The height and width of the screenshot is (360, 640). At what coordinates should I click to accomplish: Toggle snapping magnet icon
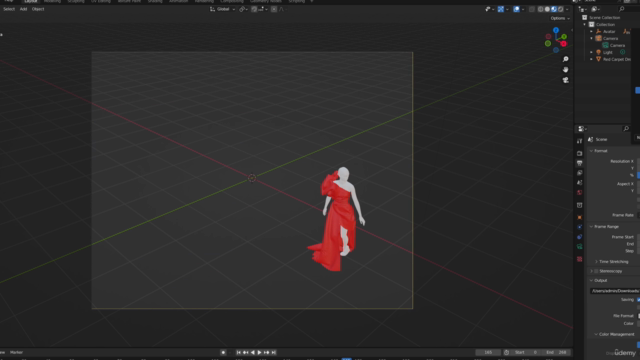pos(254,9)
